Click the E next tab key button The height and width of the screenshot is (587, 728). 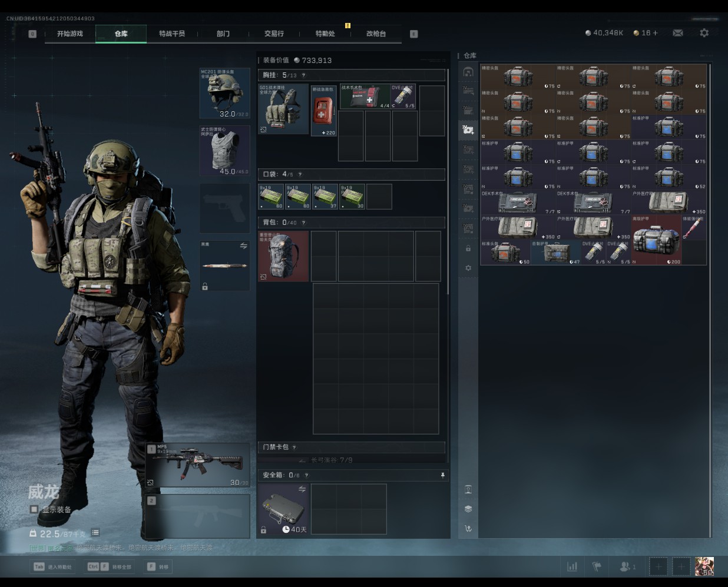point(413,34)
